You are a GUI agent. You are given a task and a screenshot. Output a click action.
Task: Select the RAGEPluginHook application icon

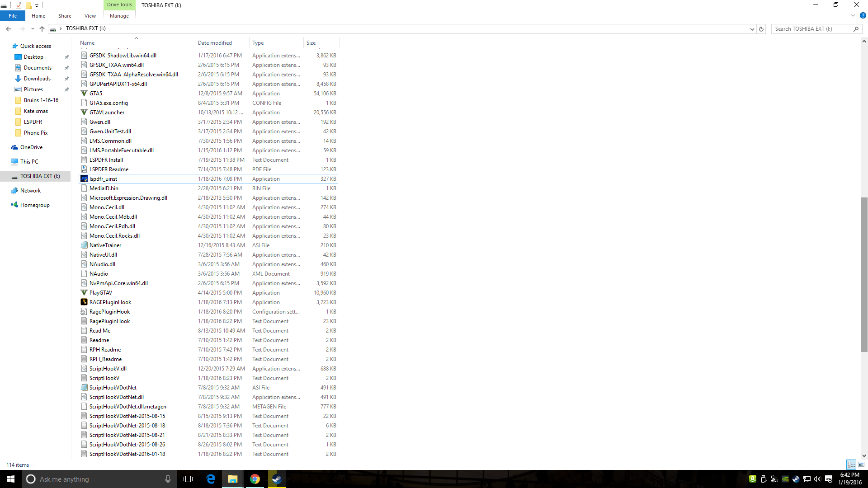click(84, 302)
